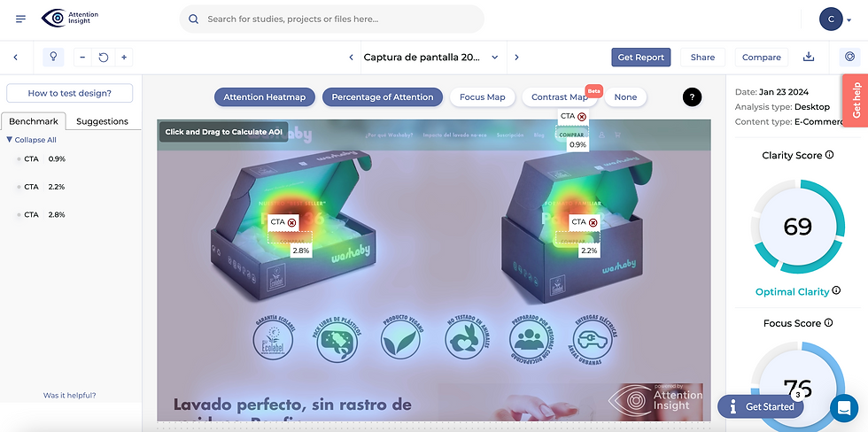868x432 pixels.
Task: Click the search magnifier icon
Action: point(193,19)
